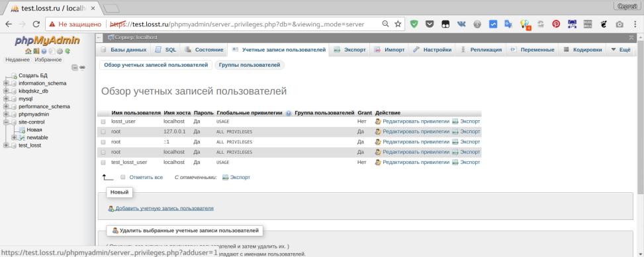Expand the performance_schema database node
Screen dimensions: 644x257
pos(6,106)
